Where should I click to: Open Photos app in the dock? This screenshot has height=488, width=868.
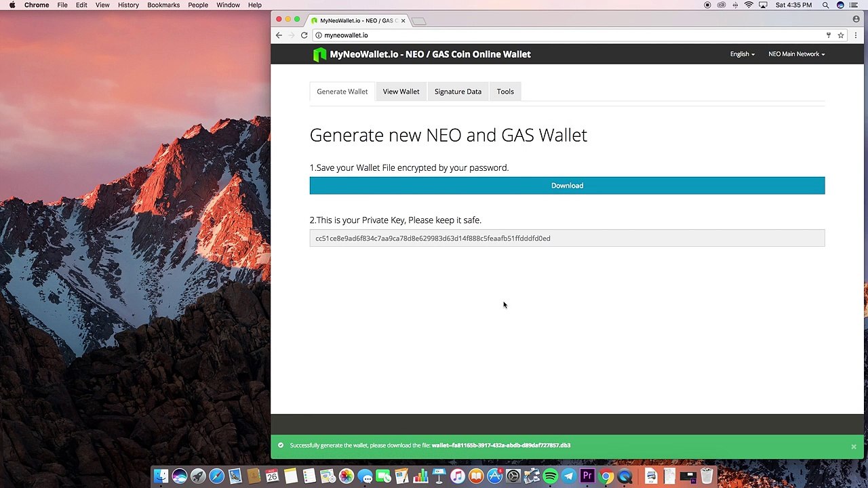click(347, 476)
